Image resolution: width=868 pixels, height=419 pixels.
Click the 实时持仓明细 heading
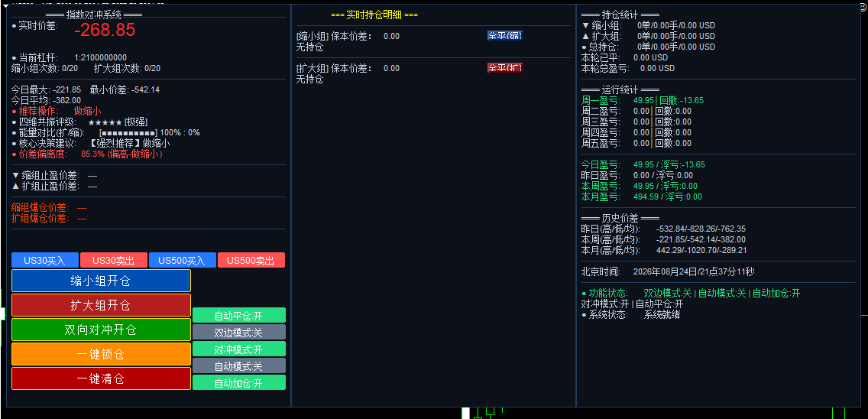[374, 15]
